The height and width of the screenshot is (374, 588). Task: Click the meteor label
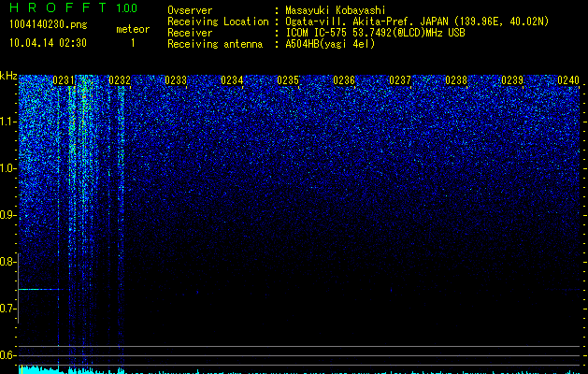pos(133,29)
